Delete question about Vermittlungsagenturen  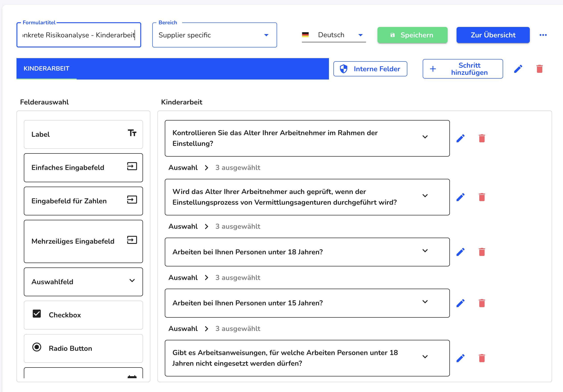(481, 197)
